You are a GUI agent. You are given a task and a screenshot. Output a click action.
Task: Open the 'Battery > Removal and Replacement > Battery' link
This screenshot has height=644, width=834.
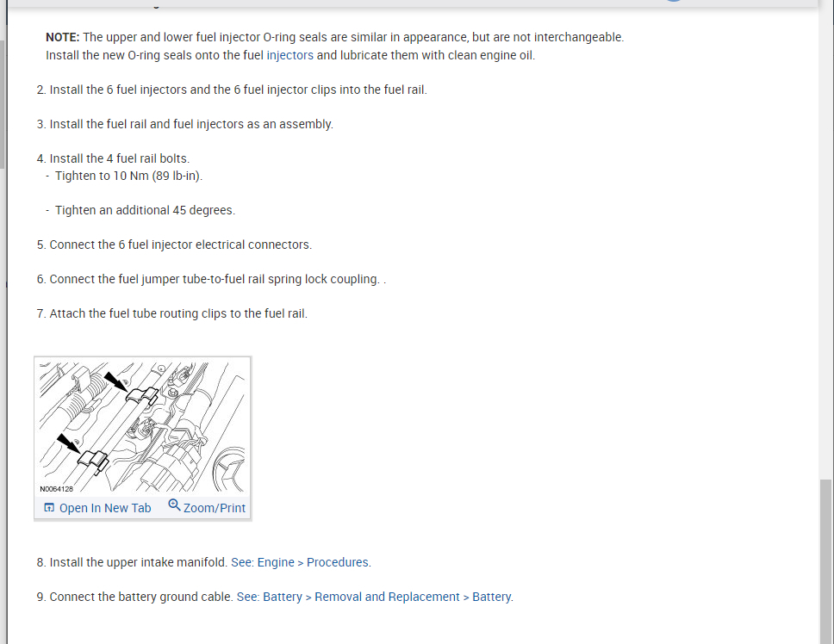[387, 597]
